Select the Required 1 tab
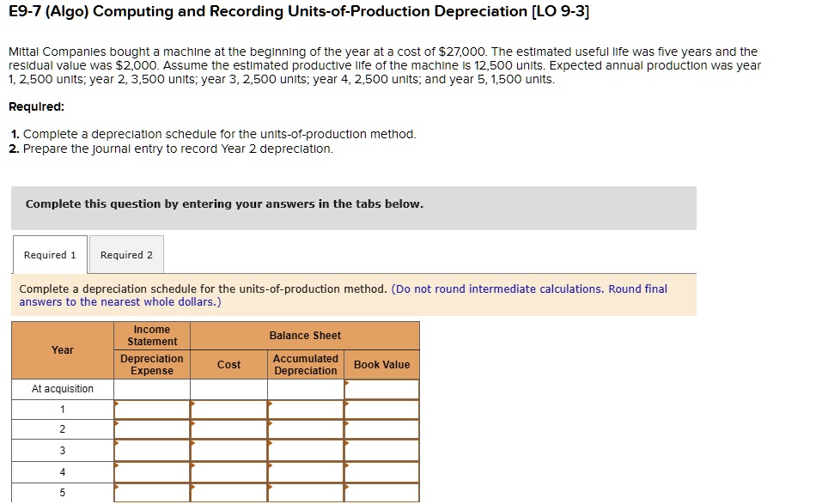This screenshot has height=504, width=816. tap(49, 254)
